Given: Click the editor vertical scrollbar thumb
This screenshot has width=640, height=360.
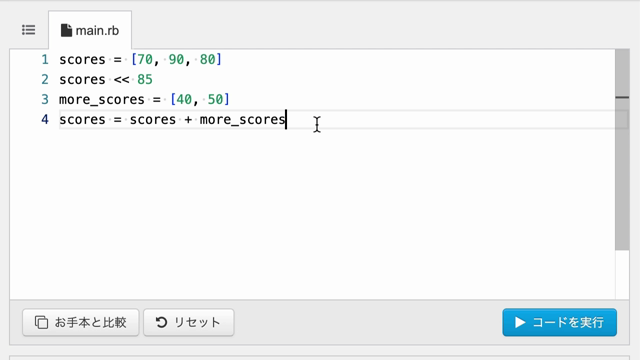Looking at the screenshot, I should pos(622,149).
